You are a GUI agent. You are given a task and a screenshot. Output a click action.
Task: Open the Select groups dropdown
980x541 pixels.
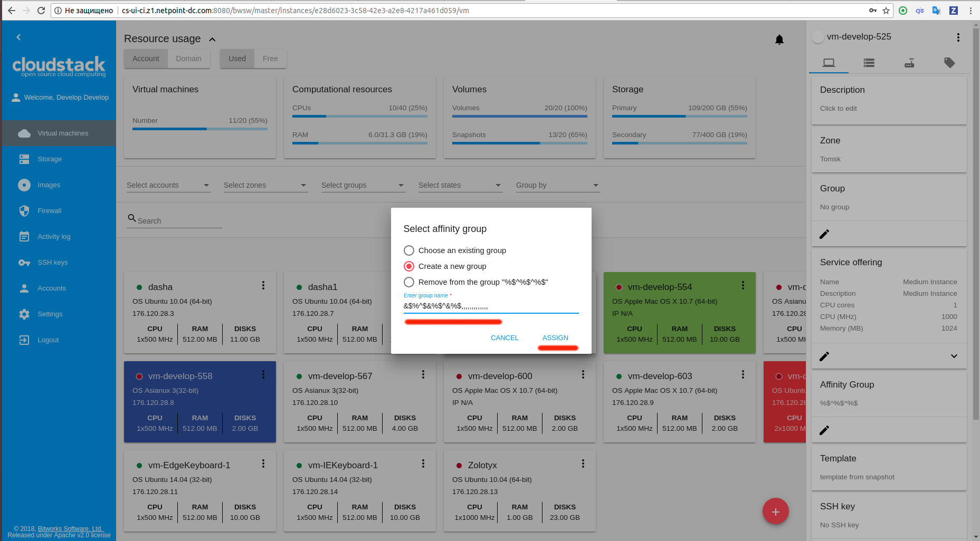(363, 185)
